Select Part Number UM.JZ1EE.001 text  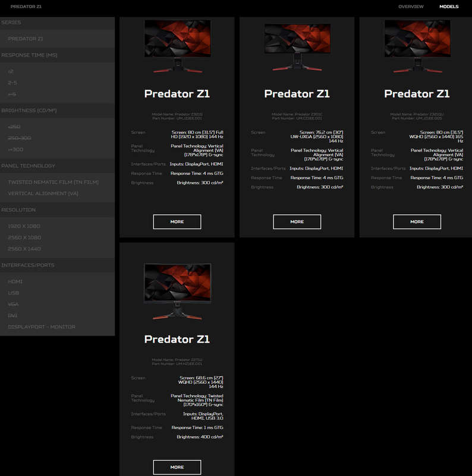[177, 118]
